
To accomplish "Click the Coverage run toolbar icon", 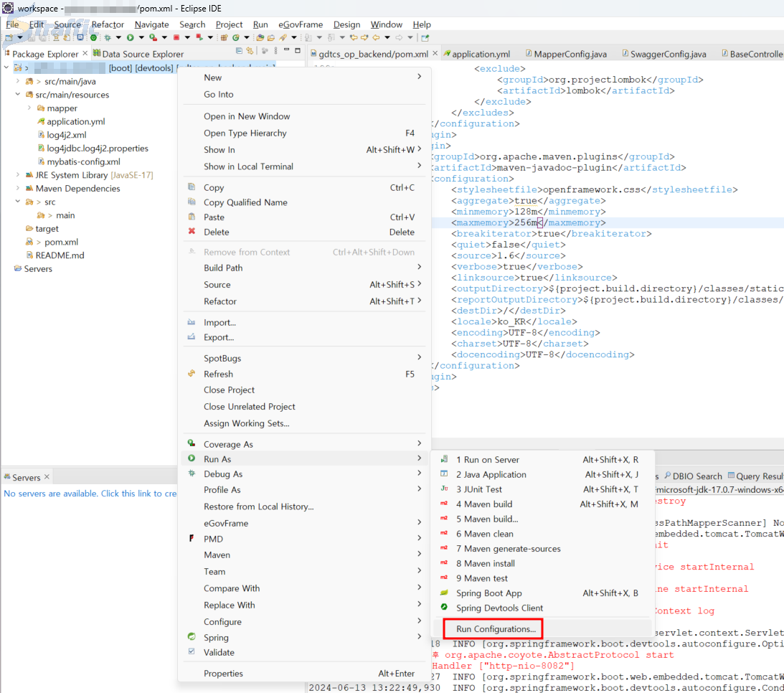I will [x=153, y=37].
